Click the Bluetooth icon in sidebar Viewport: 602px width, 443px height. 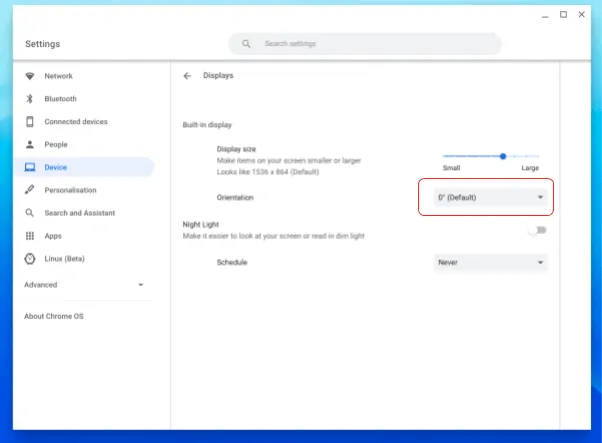click(x=30, y=99)
